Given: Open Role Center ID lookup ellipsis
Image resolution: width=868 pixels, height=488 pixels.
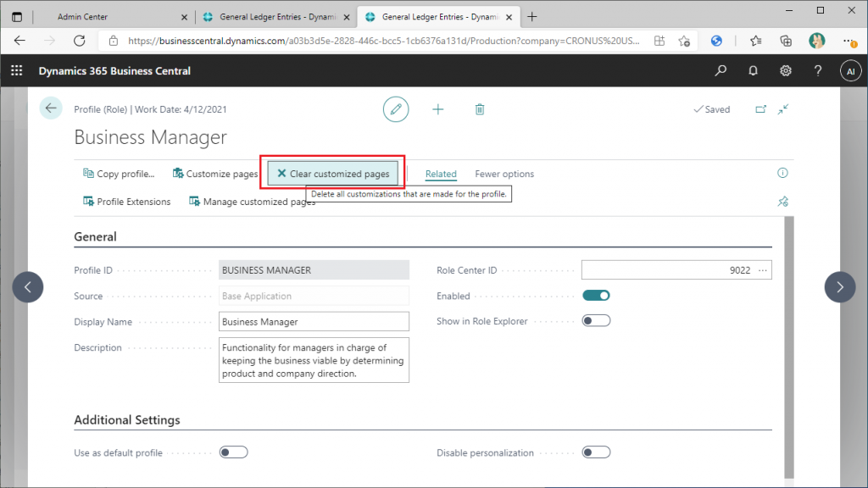Looking at the screenshot, I should (763, 270).
